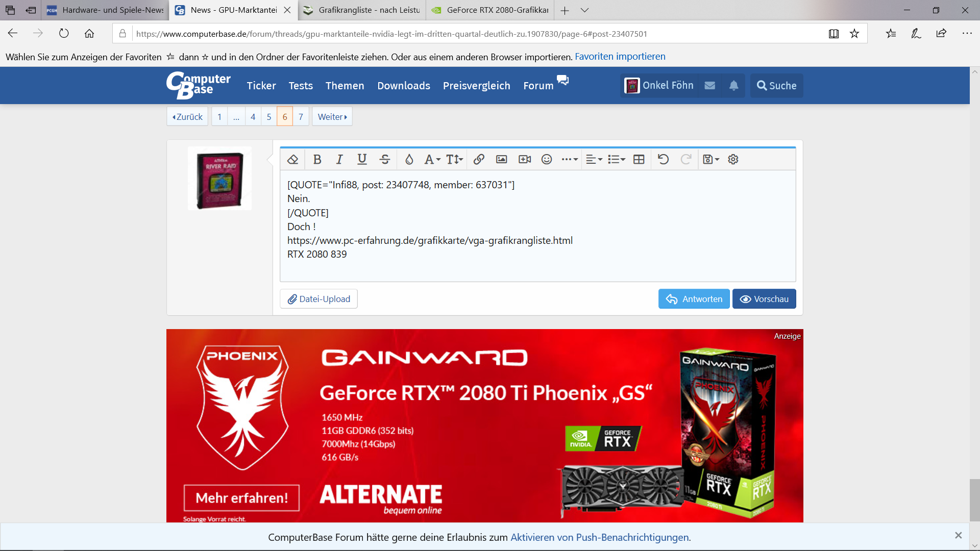Go to forum page 4
980x551 pixels.
click(253, 117)
